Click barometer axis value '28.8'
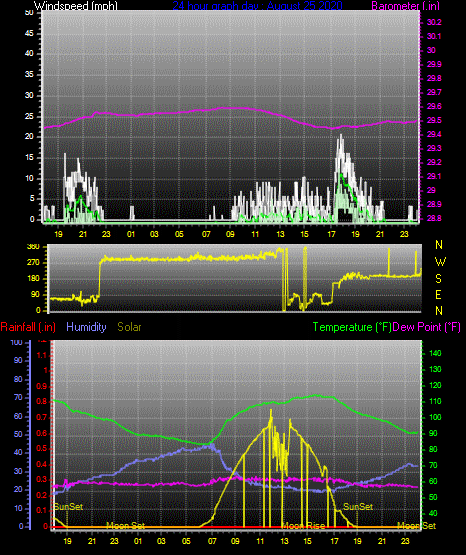466x555 pixels. pyautogui.click(x=434, y=218)
